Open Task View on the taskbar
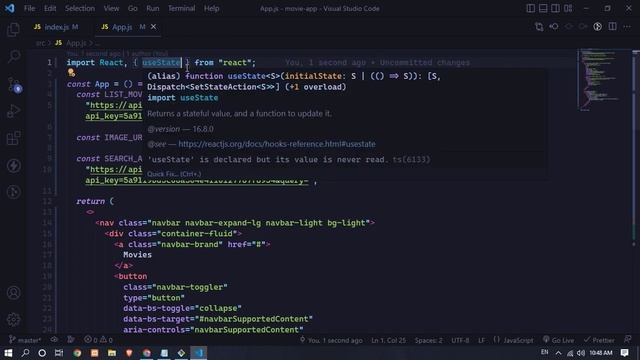 point(59,353)
